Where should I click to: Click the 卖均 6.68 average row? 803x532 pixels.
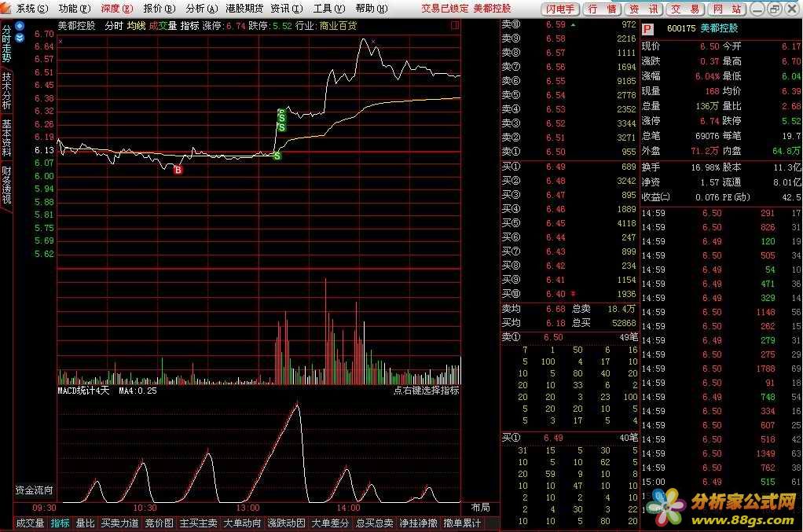(x=568, y=309)
